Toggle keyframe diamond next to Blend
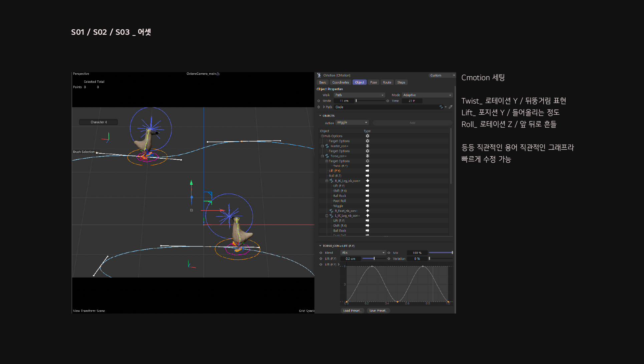 point(321,253)
